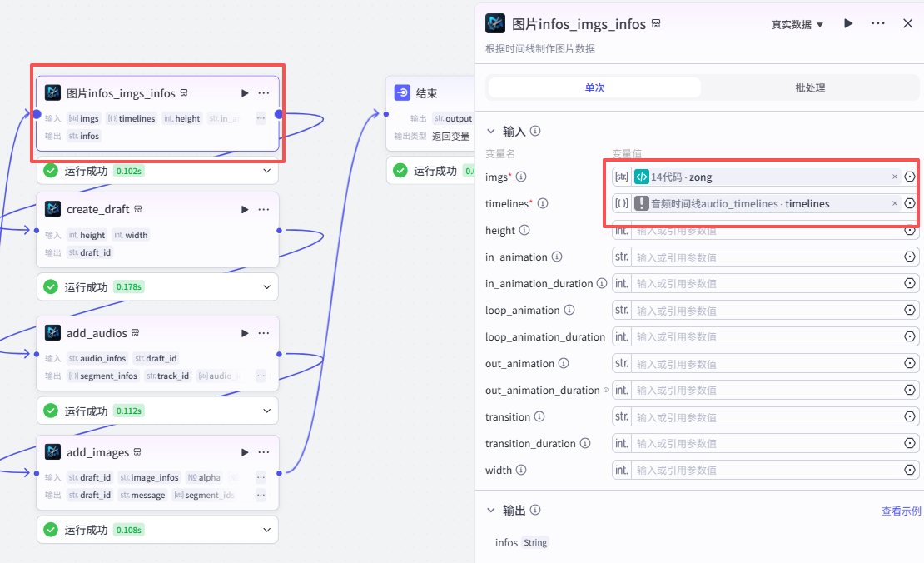Switch to 批处理 tab

[x=810, y=87]
